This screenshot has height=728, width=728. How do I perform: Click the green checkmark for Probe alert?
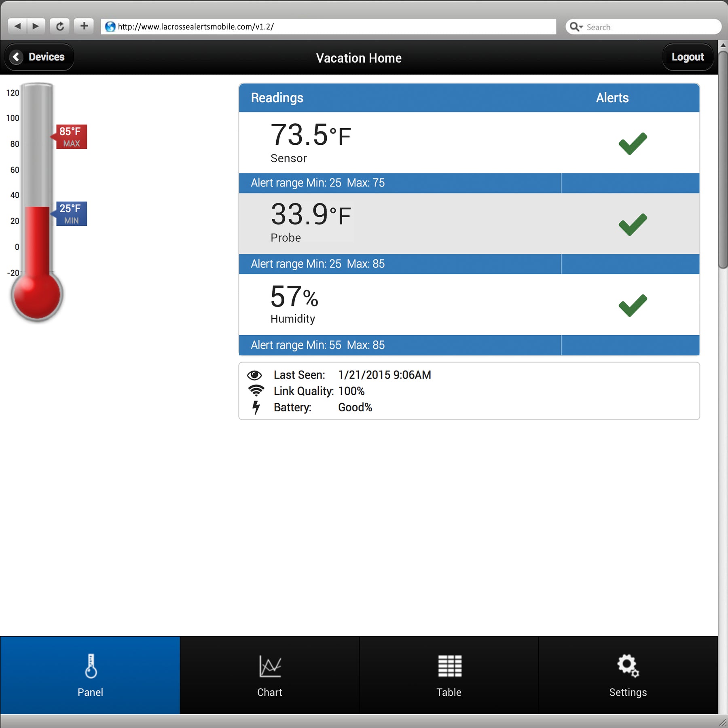pos(633,224)
